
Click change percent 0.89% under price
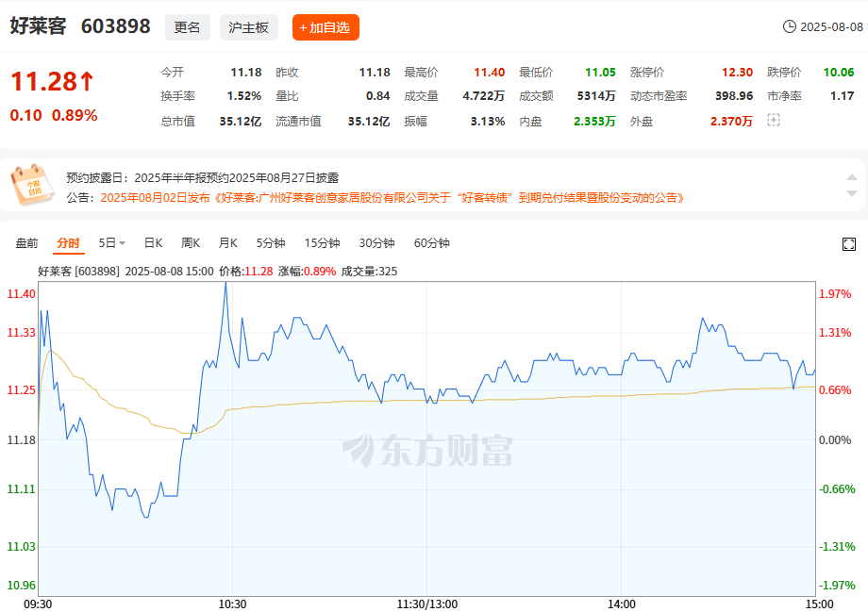[x=75, y=115]
